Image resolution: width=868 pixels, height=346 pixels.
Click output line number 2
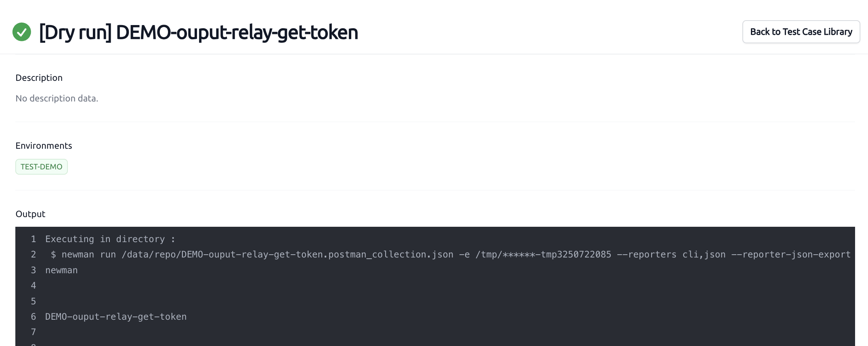click(x=34, y=254)
